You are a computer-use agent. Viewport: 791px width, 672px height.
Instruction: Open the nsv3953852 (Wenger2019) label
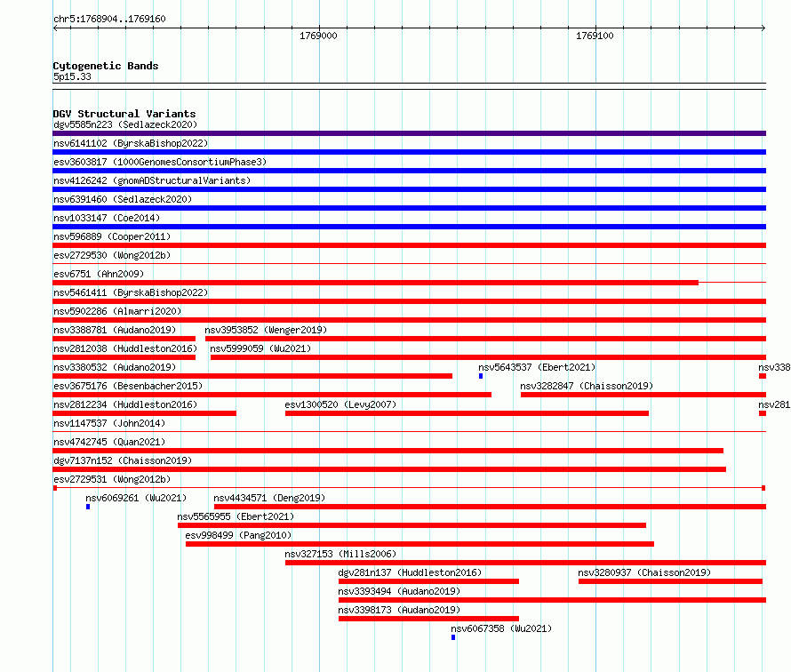[266, 330]
